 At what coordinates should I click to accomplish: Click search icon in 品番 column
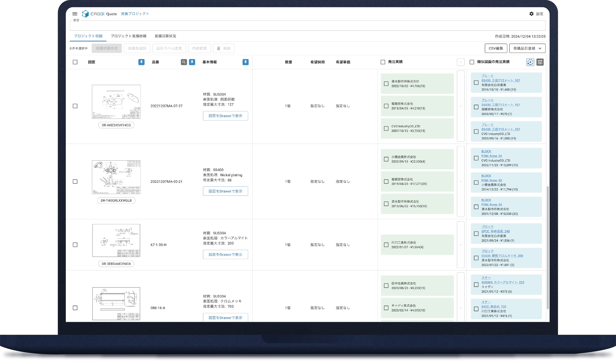184,62
